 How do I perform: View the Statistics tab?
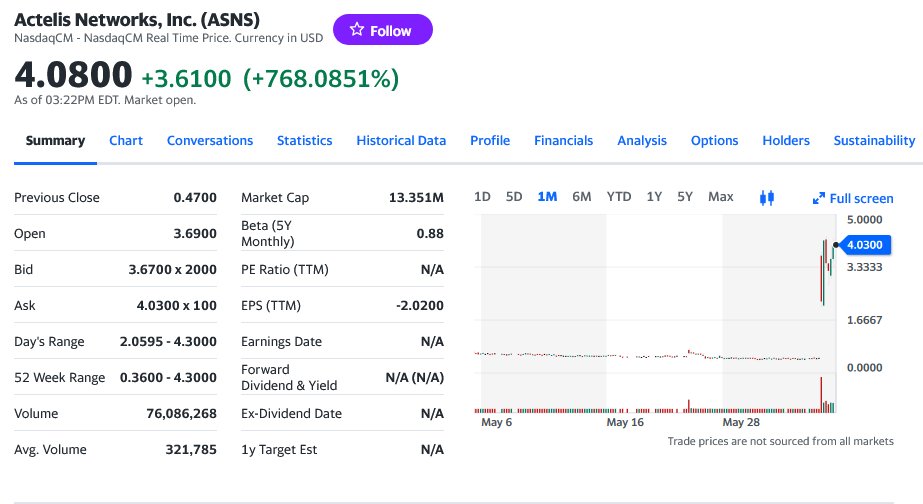coord(304,141)
